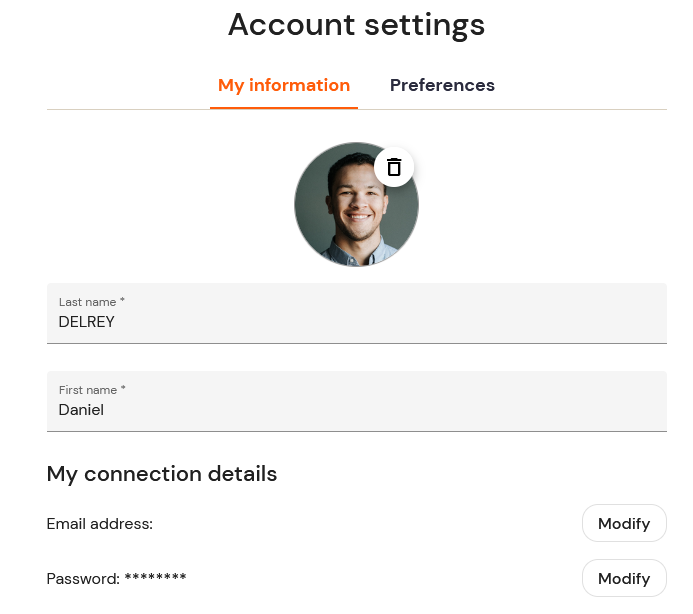Click the required asterisk beside First name

[123, 388]
